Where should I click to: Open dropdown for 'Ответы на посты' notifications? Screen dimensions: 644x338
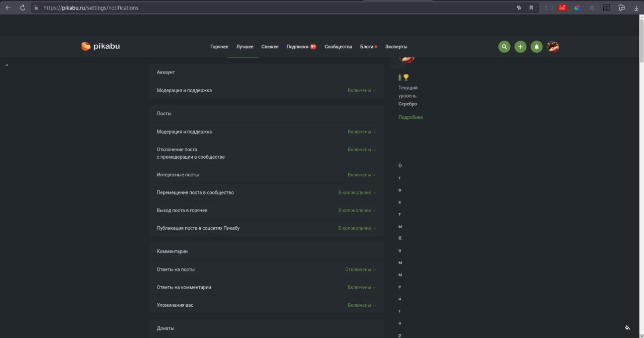point(360,269)
